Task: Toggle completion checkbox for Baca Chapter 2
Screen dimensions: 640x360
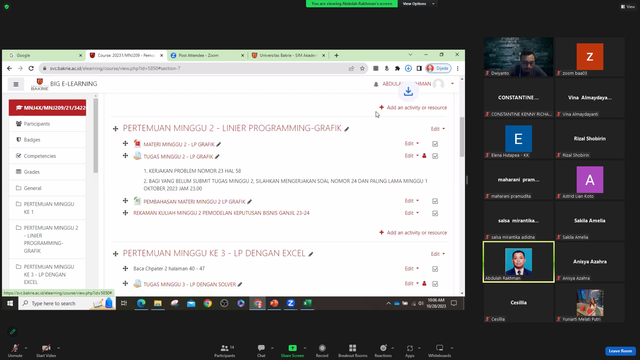Action: (435, 269)
